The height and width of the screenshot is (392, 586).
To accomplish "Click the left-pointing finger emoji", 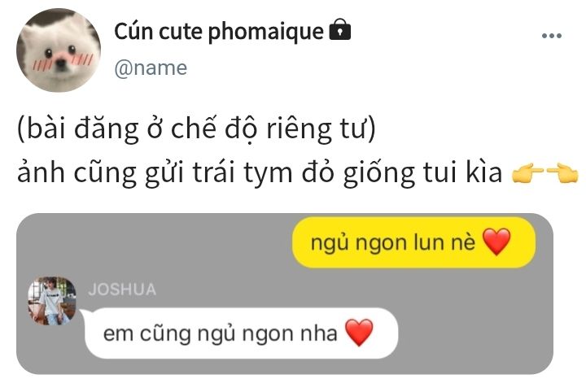I will (563, 173).
